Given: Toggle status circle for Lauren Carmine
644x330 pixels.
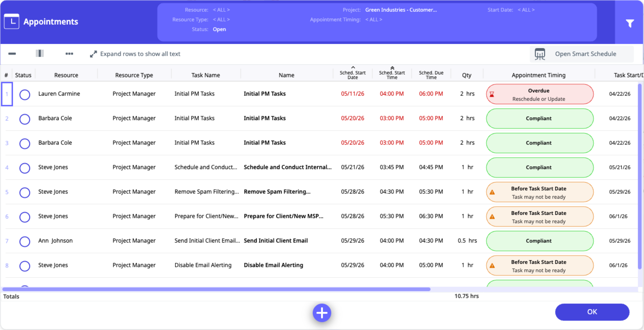Looking at the screenshot, I should coord(25,94).
